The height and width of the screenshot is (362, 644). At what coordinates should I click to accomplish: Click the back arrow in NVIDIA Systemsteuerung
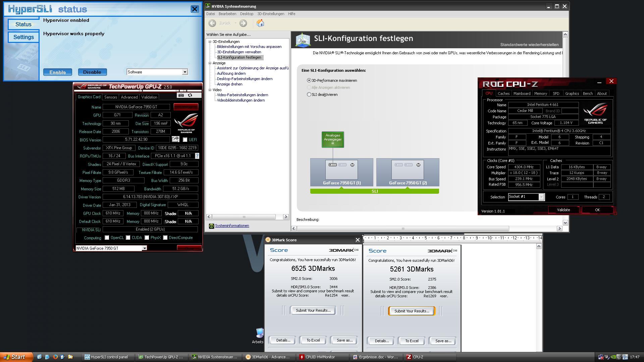coord(212,23)
